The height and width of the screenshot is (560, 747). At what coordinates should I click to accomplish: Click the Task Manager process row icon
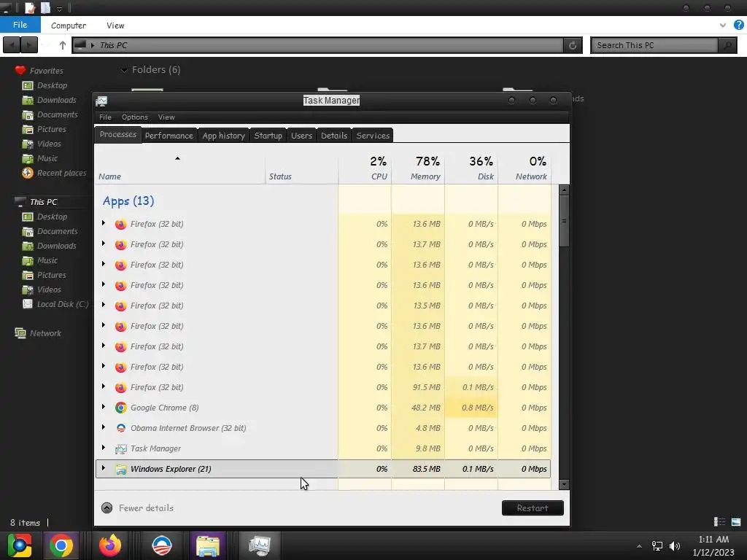pyautogui.click(x=120, y=448)
